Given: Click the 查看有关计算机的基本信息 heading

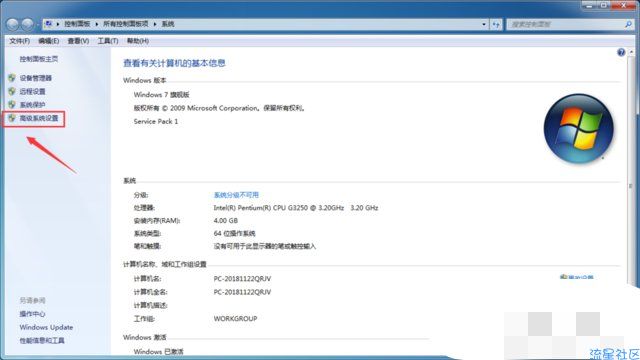Looking at the screenshot, I should tap(174, 63).
